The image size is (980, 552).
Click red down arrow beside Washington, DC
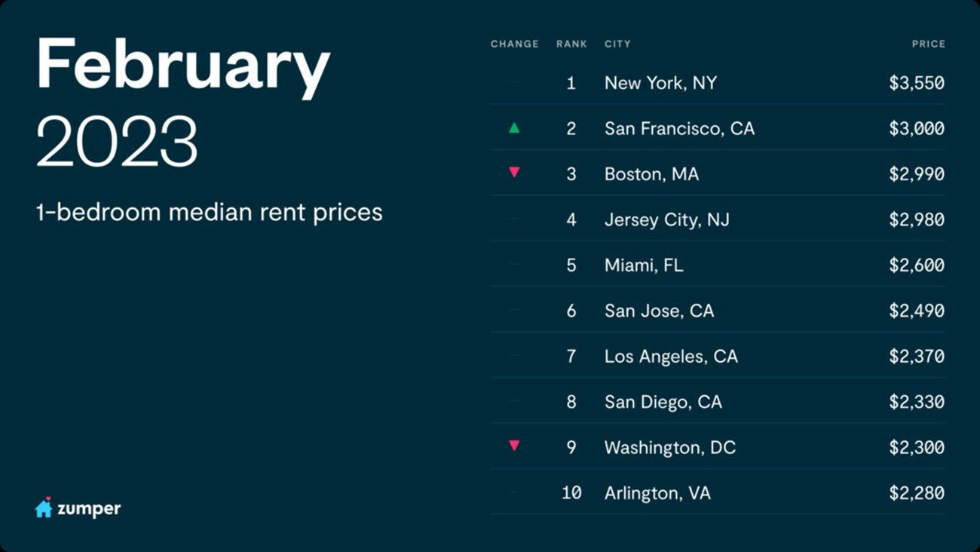tap(514, 446)
